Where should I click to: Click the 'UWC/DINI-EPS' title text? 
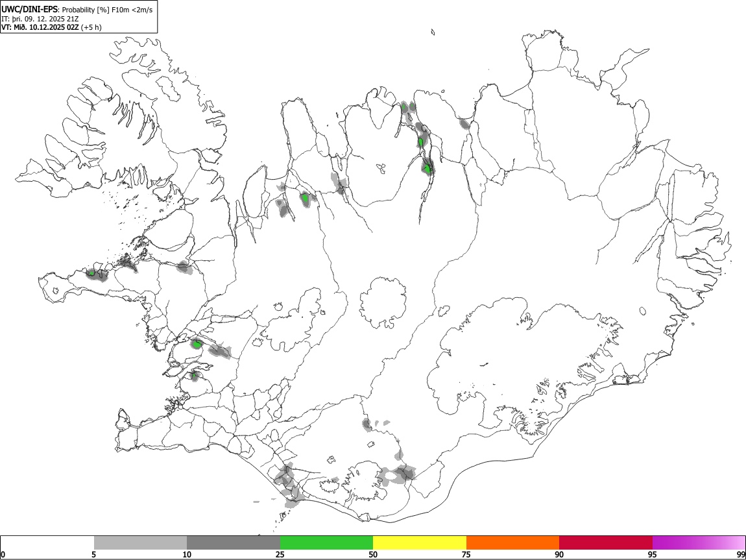[x=29, y=10]
